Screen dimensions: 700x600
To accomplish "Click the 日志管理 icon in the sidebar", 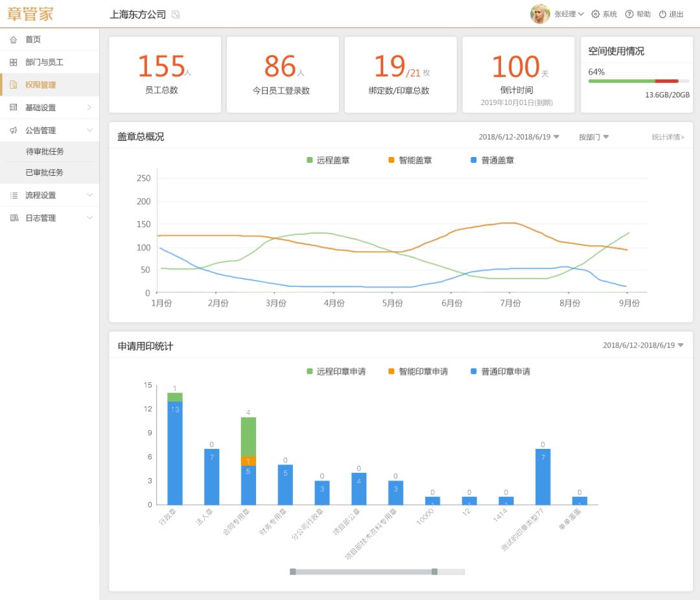I will click(14, 218).
